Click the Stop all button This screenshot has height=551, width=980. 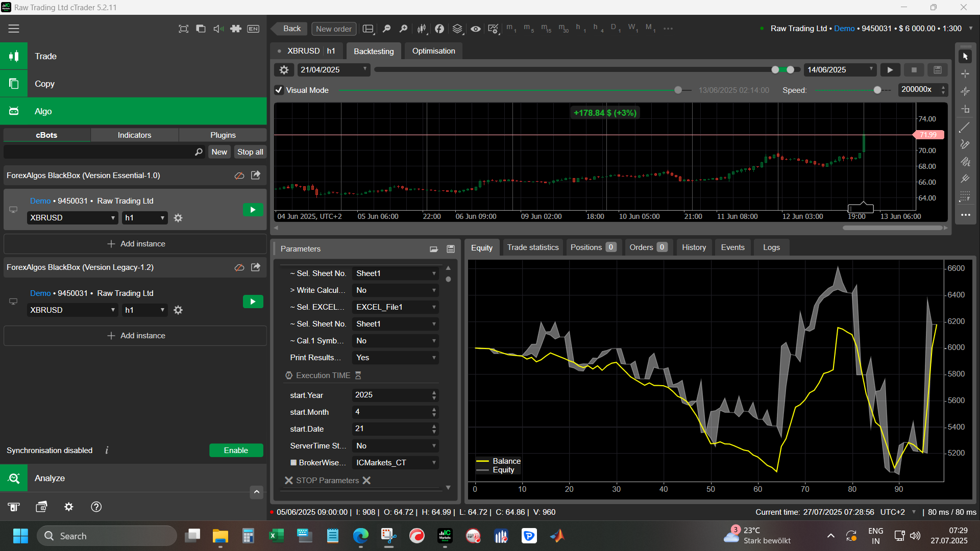click(250, 152)
